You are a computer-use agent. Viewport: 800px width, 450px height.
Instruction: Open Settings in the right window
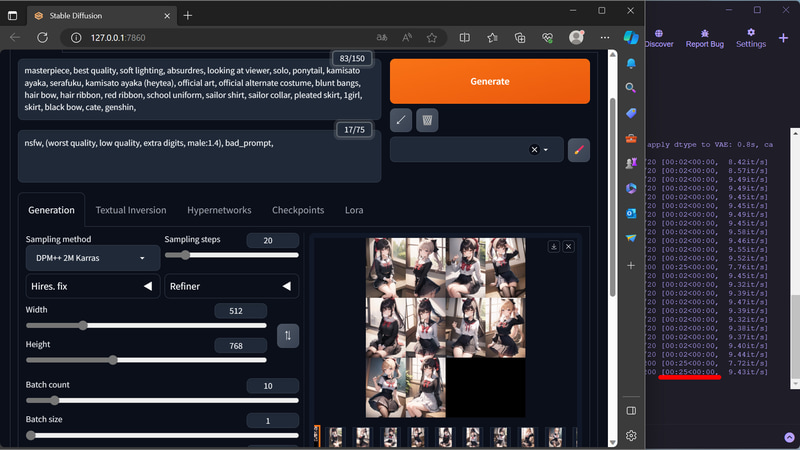[751, 38]
